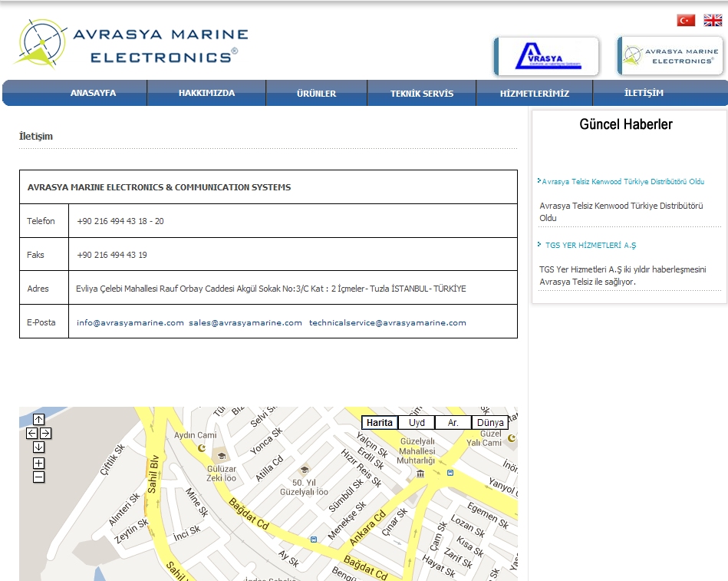Switch site language to Turkish flag
This screenshot has height=581, width=728.
point(686,21)
